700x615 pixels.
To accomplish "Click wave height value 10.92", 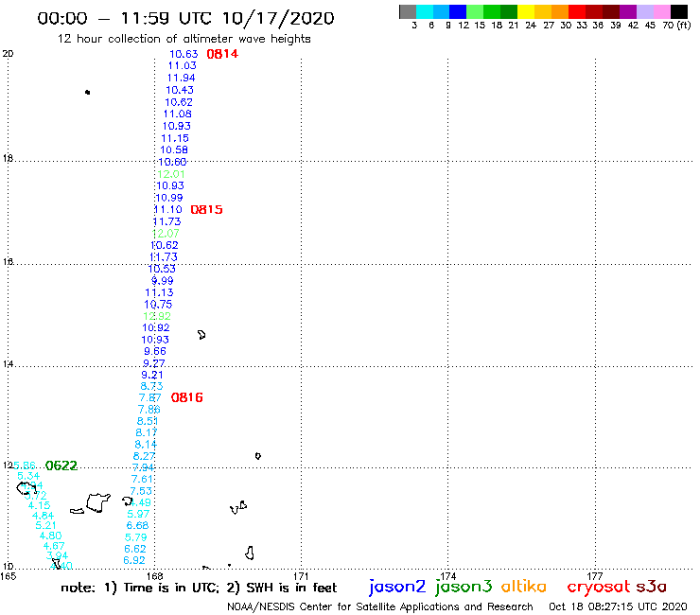I will [x=155, y=327].
